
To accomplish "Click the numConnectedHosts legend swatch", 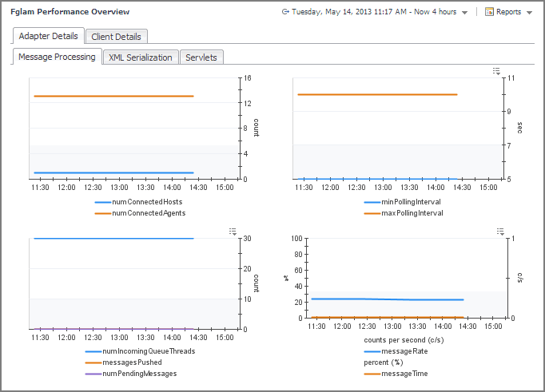I will (102, 202).
